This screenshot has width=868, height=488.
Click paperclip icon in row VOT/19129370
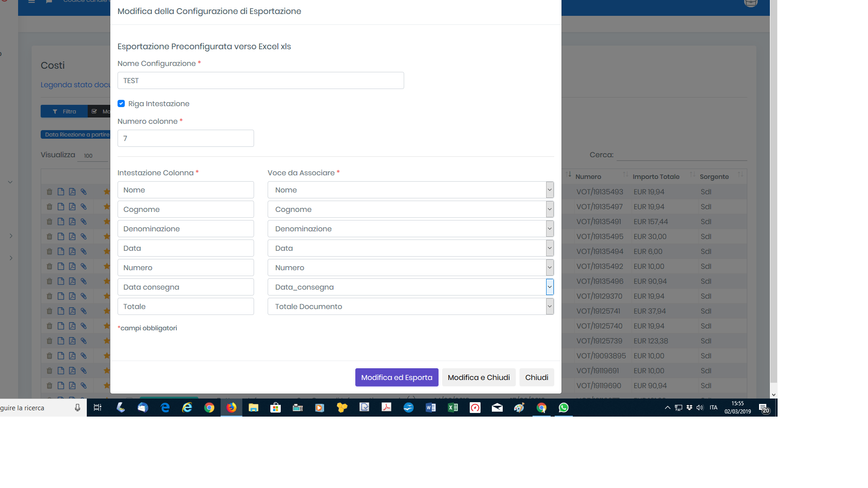[84, 296]
